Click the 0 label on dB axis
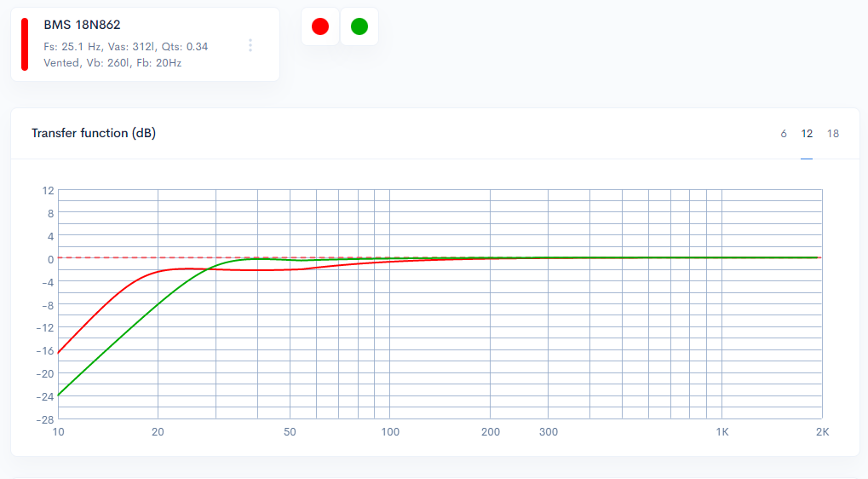868x479 pixels. pos(50,259)
